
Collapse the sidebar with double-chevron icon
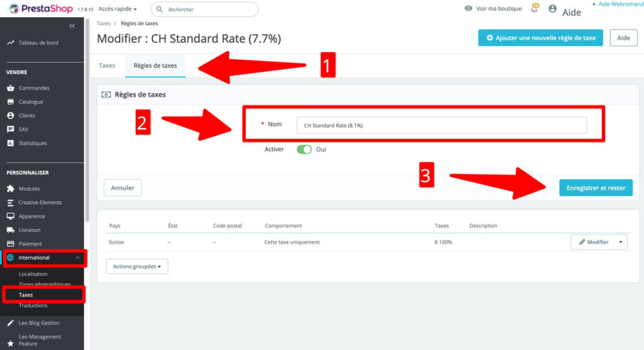click(x=72, y=26)
